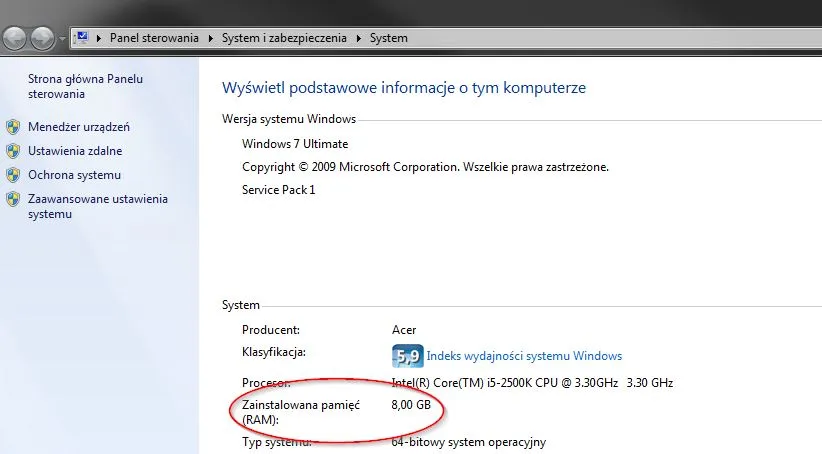Open recent pages dropdown beside navigation arrows
The image size is (822, 454).
[62, 38]
